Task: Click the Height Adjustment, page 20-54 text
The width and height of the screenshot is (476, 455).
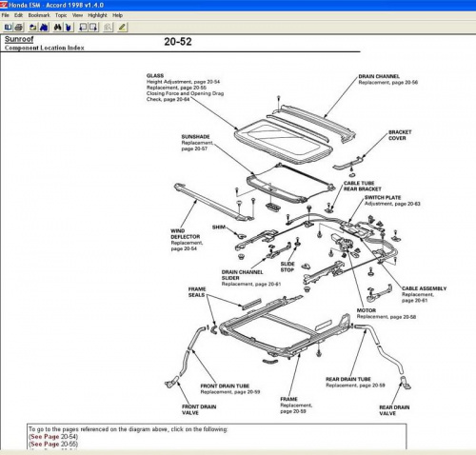Action: tap(183, 82)
